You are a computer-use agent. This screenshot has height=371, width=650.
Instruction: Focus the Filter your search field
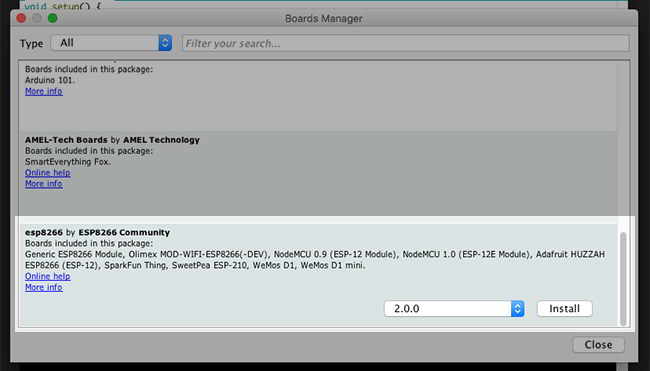[x=405, y=43]
